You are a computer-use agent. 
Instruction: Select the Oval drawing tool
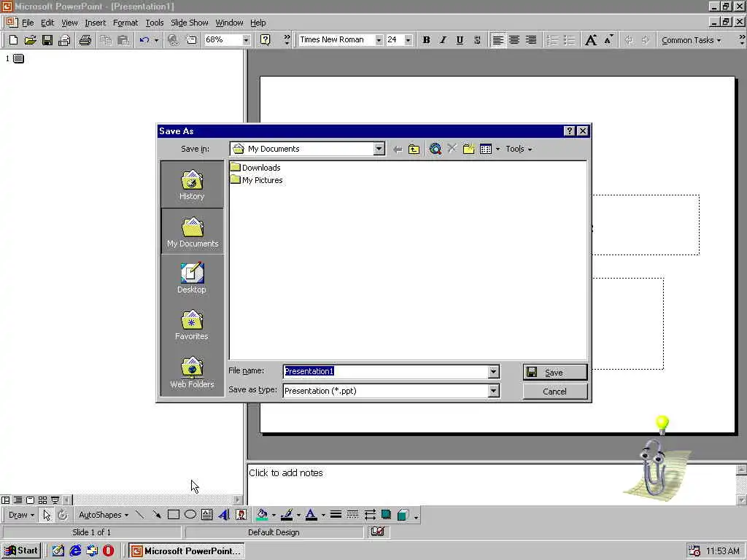pyautogui.click(x=190, y=515)
